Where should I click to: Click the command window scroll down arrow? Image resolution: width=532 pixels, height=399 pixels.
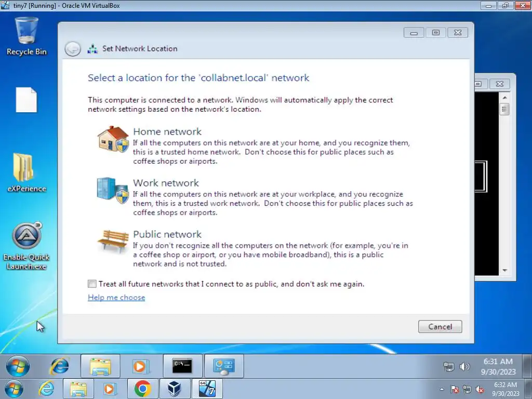[x=504, y=270]
